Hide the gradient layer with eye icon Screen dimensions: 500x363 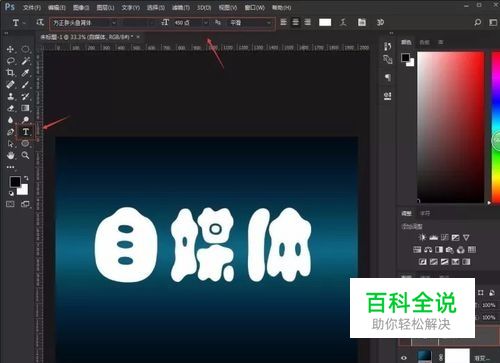(x=404, y=358)
